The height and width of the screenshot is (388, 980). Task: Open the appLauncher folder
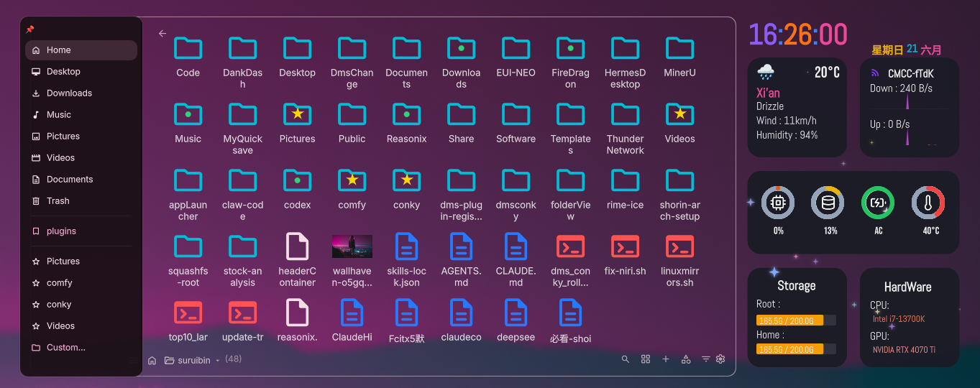[x=188, y=194]
